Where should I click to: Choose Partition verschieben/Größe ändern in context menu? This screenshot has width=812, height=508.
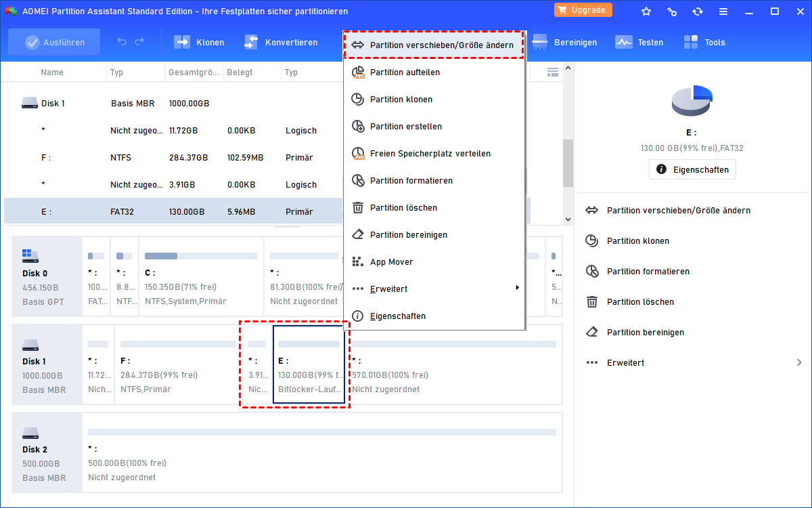(434, 45)
